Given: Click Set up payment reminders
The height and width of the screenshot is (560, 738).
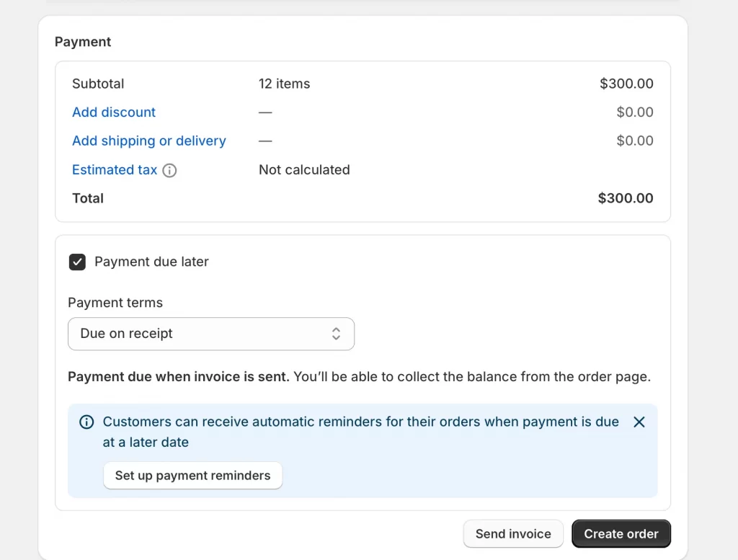Looking at the screenshot, I should [192, 476].
